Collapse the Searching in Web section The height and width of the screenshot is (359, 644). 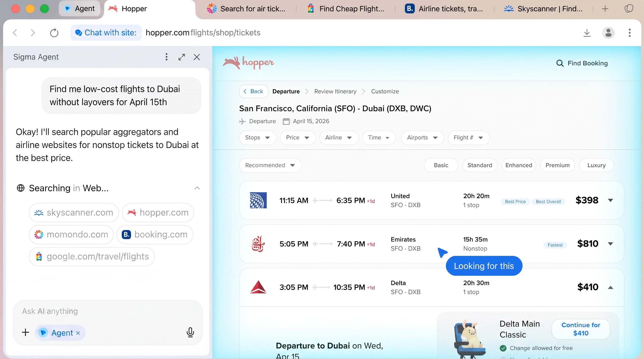pyautogui.click(x=197, y=188)
